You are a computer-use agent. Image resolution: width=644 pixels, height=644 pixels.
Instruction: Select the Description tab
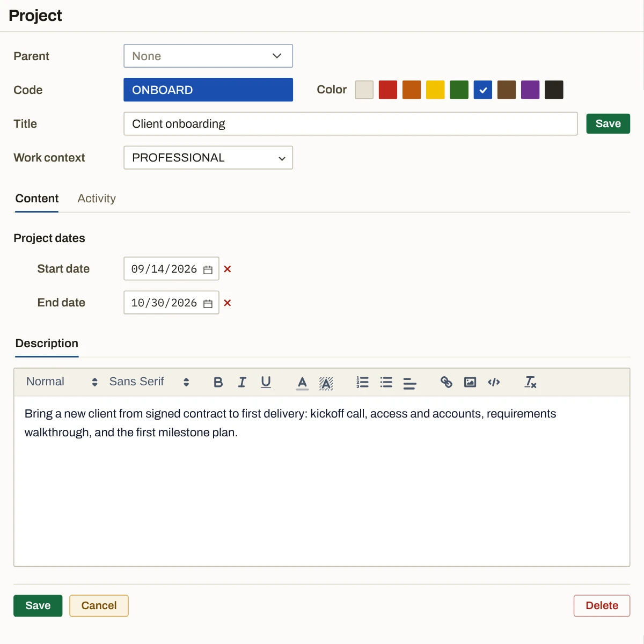pyautogui.click(x=47, y=343)
